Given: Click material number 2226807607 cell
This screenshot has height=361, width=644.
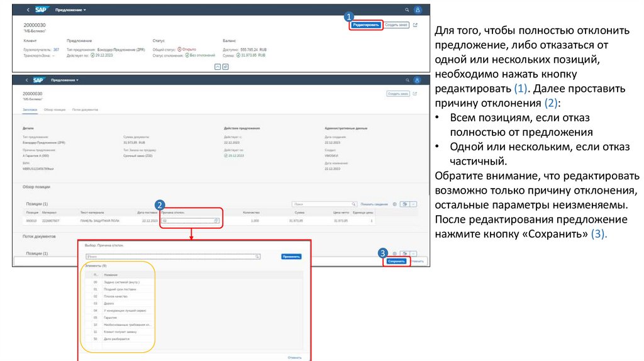Looking at the screenshot, I should click(50, 221).
